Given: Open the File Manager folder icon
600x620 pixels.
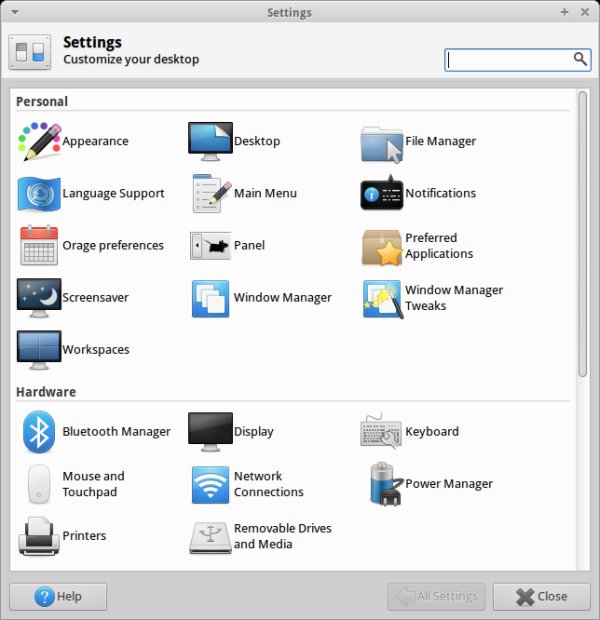Looking at the screenshot, I should [382, 144].
